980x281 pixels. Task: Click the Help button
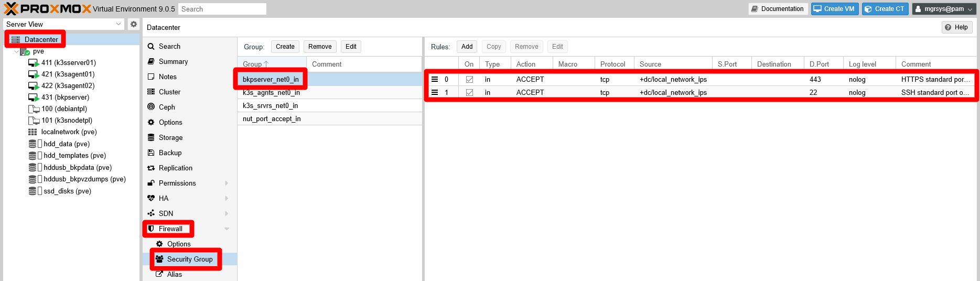[x=957, y=27]
